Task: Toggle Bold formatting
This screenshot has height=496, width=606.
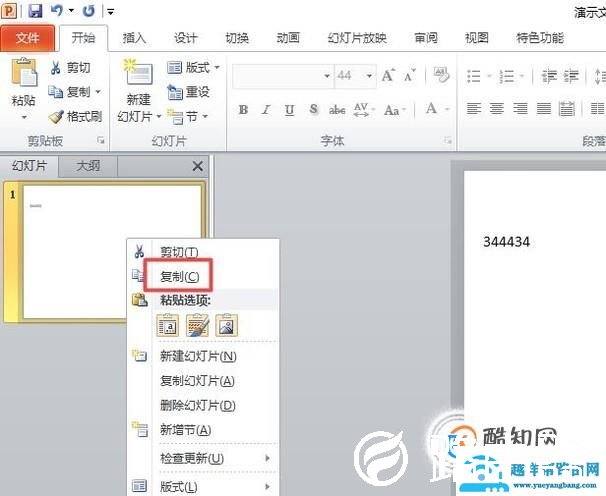Action: pos(243,110)
